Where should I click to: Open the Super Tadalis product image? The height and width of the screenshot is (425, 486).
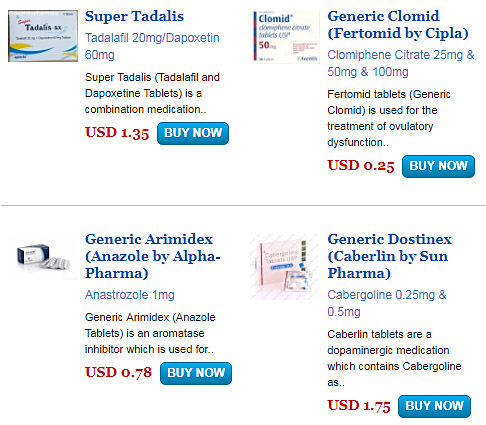tap(43, 36)
